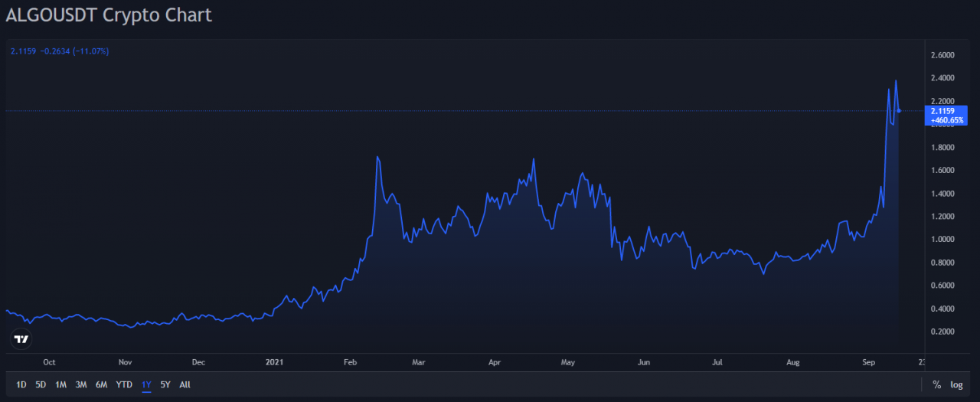This screenshot has width=980, height=402.
Task: Choose the 6M range option
Action: tap(101, 384)
